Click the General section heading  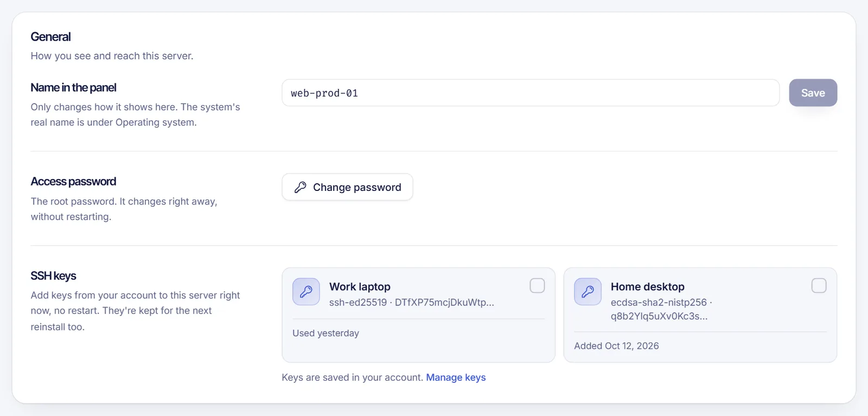pos(50,37)
